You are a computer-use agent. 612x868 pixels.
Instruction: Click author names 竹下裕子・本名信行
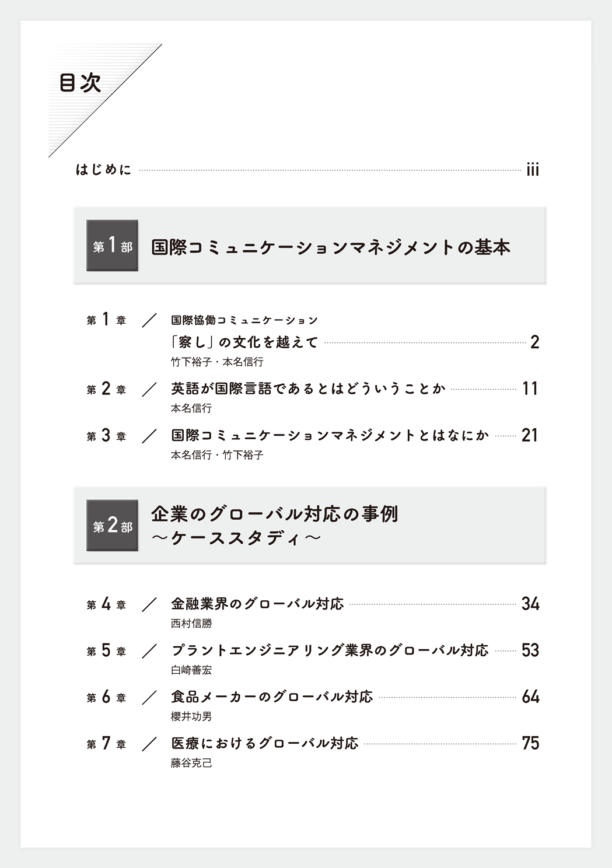pyautogui.click(x=217, y=362)
